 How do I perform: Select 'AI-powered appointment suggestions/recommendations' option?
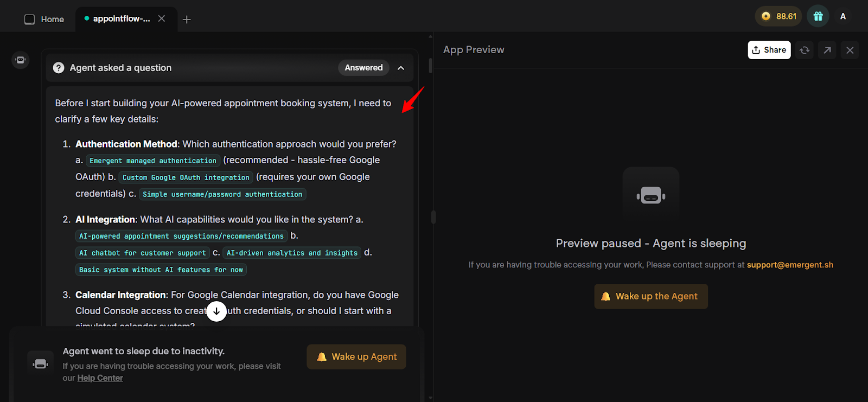tap(182, 236)
